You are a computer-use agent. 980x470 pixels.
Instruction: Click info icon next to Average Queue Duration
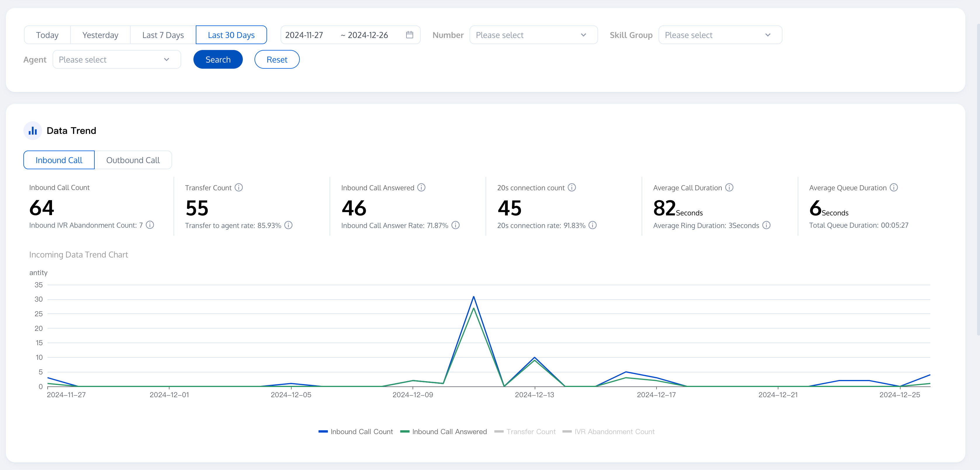[x=894, y=188]
